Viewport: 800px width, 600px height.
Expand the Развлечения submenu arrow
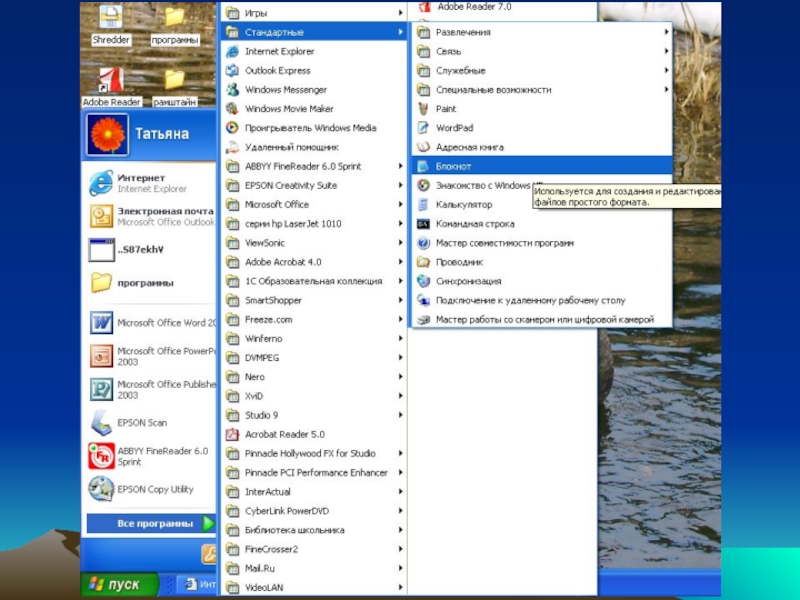pos(666,32)
